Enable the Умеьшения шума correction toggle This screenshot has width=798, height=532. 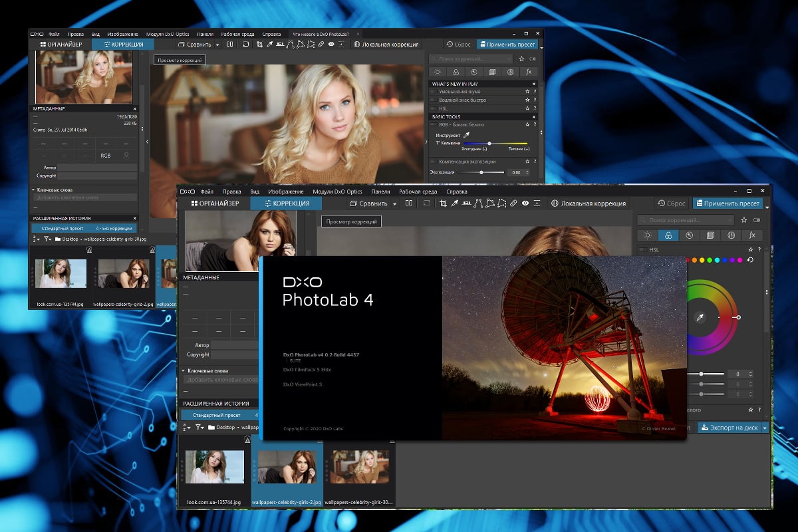pos(434,92)
